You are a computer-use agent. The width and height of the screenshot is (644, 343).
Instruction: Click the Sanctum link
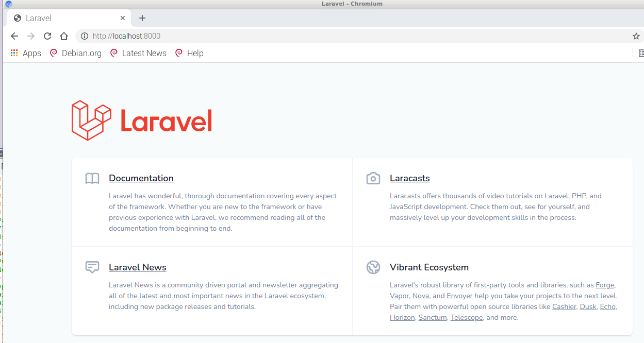[x=432, y=317]
